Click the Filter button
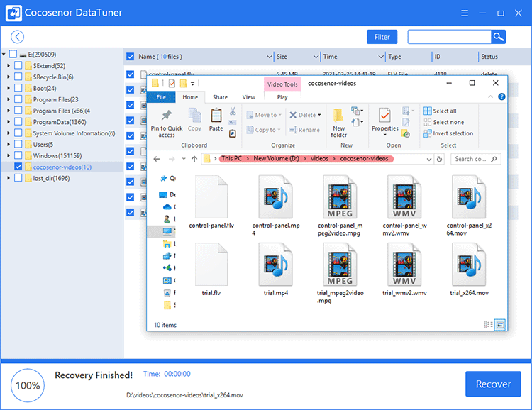Viewport: 532px width, 410px height. (x=382, y=37)
